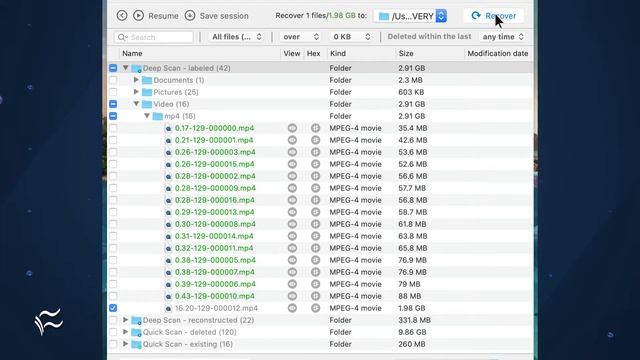The image size is (640, 360).
Task: Click the View column header
Action: point(292,53)
